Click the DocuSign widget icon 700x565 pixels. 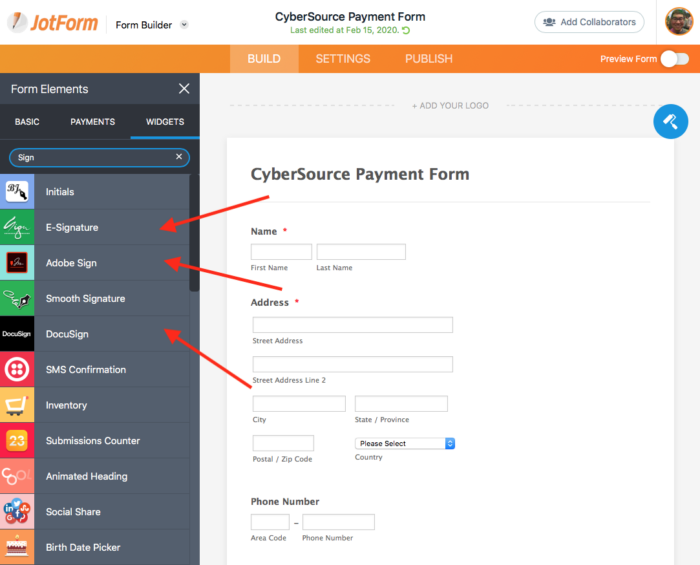tap(17, 334)
